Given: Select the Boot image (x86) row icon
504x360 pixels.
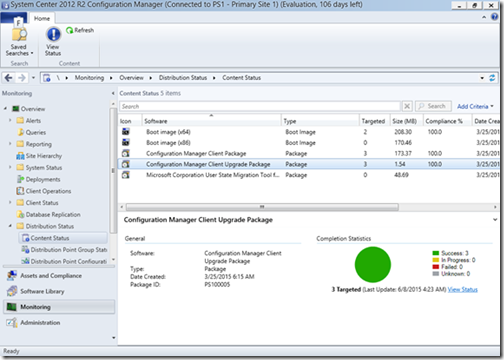Looking at the screenshot, I should point(126,143).
